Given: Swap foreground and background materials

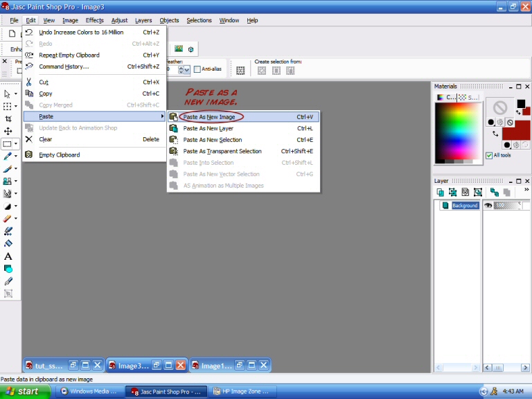Looking at the screenshot, I should click(x=496, y=133).
